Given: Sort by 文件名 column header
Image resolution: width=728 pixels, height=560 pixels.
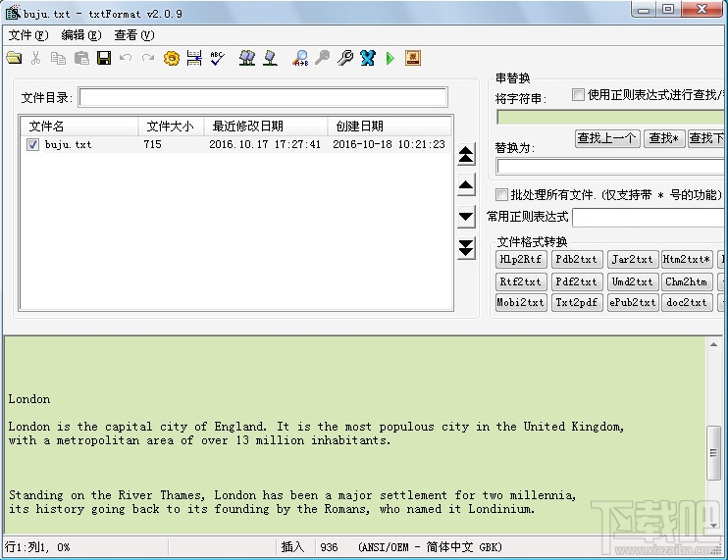Looking at the screenshot, I should (x=79, y=127).
